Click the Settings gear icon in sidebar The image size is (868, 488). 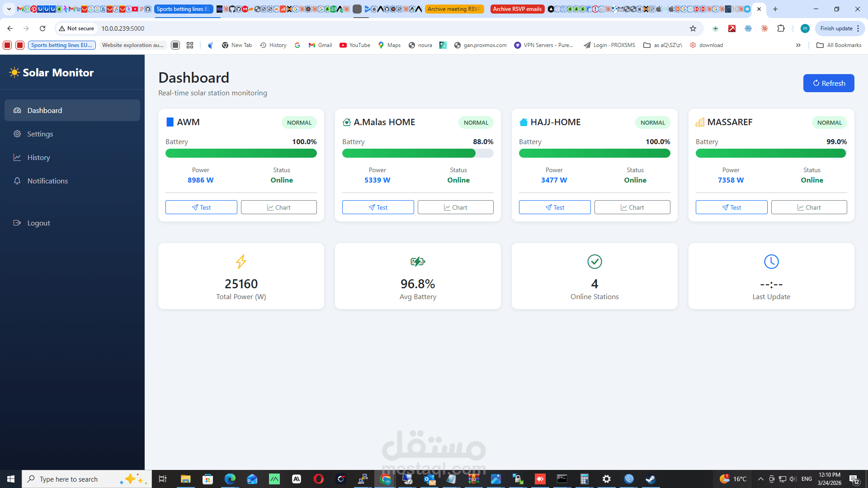click(17, 134)
